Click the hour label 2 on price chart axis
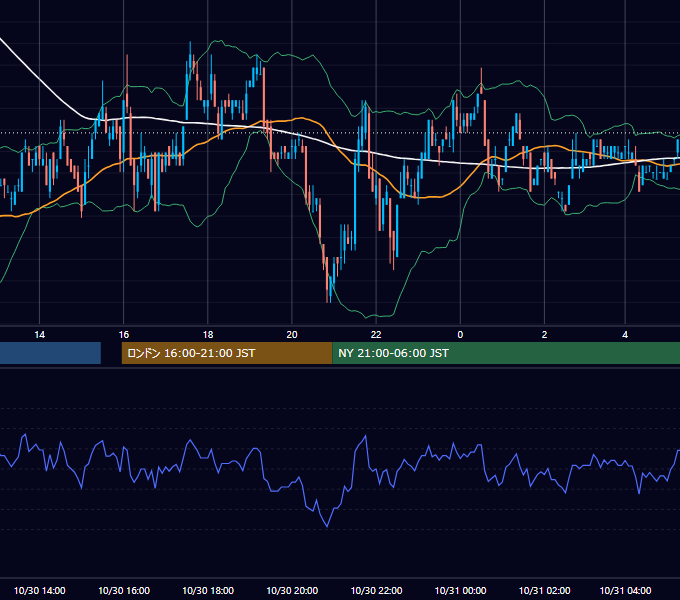The image size is (680, 600). 544,335
